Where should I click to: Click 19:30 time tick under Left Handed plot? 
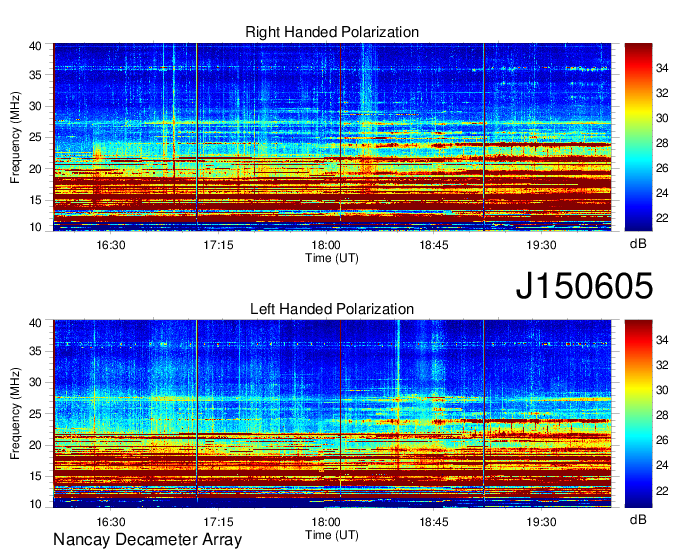coord(541,522)
